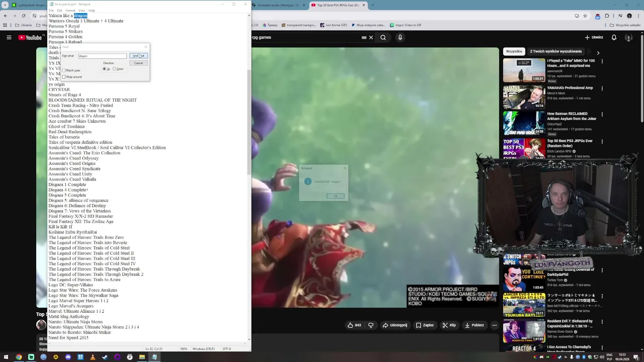Image resolution: width=644 pixels, height=362 pixels.
Task: Open Notepad icon in taskbar
Action: point(154,357)
